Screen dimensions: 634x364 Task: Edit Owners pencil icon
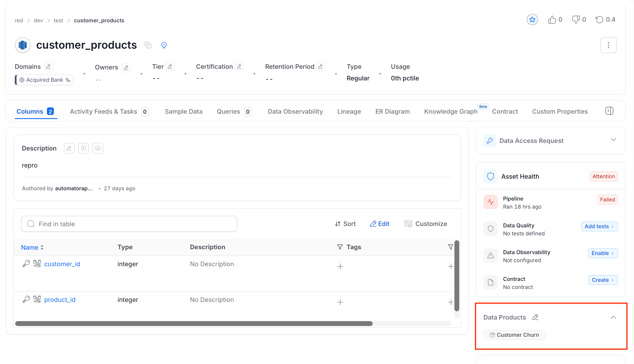click(126, 67)
